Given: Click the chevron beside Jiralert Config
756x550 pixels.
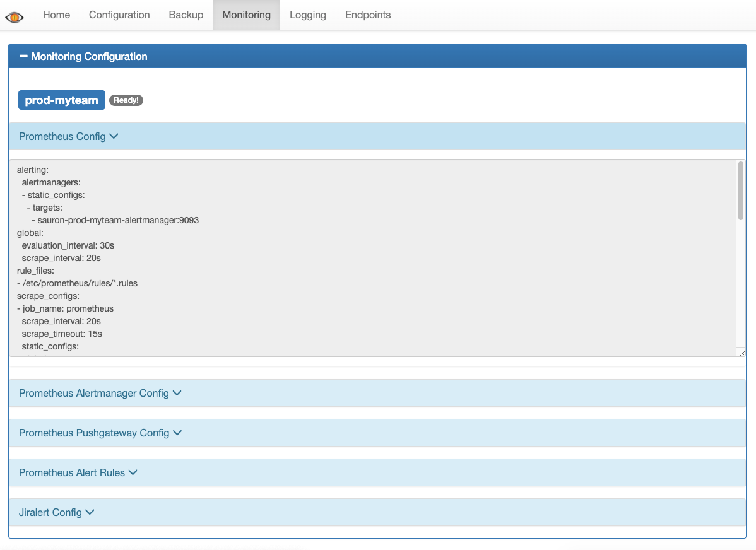Looking at the screenshot, I should point(90,512).
